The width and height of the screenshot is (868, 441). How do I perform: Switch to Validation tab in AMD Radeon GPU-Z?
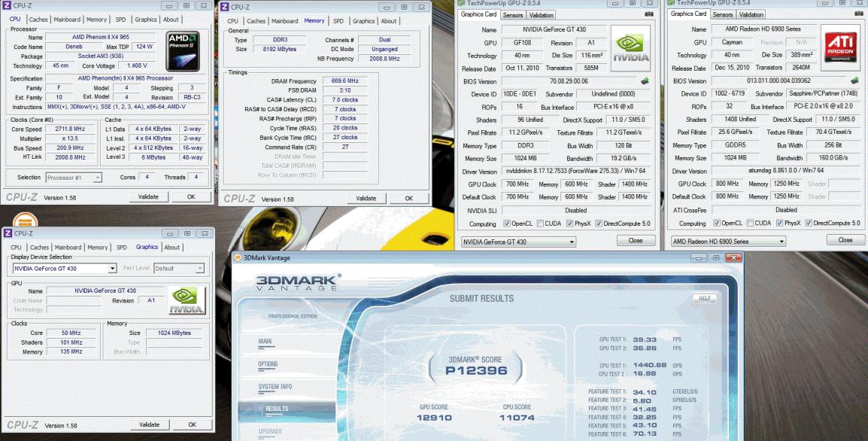point(751,14)
